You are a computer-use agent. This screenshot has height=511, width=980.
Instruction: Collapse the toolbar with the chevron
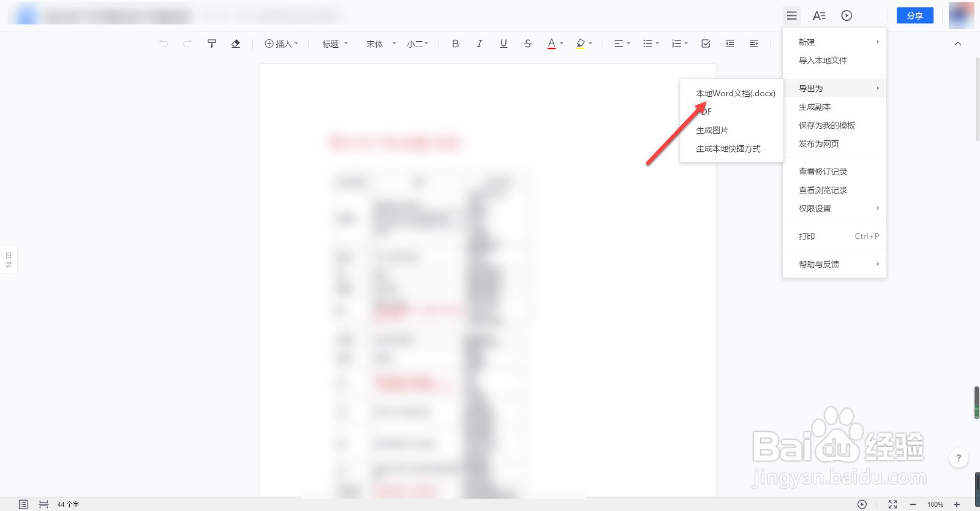[x=958, y=44]
